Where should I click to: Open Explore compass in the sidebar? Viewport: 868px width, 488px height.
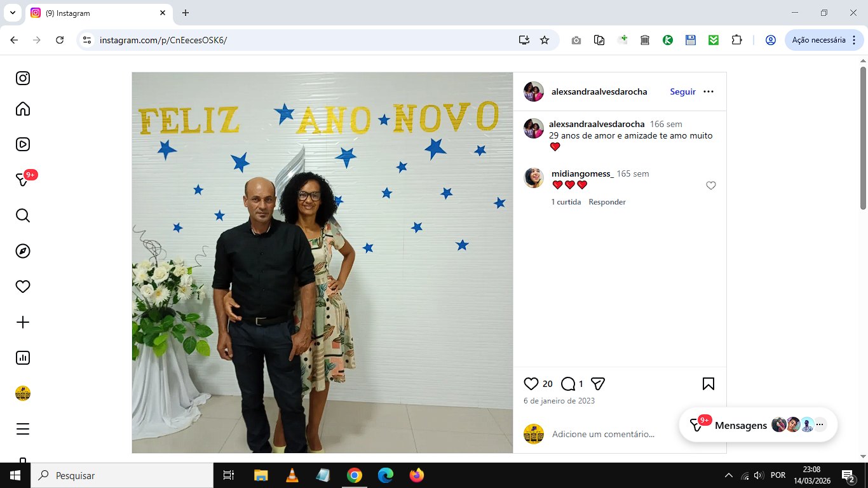[x=23, y=251]
